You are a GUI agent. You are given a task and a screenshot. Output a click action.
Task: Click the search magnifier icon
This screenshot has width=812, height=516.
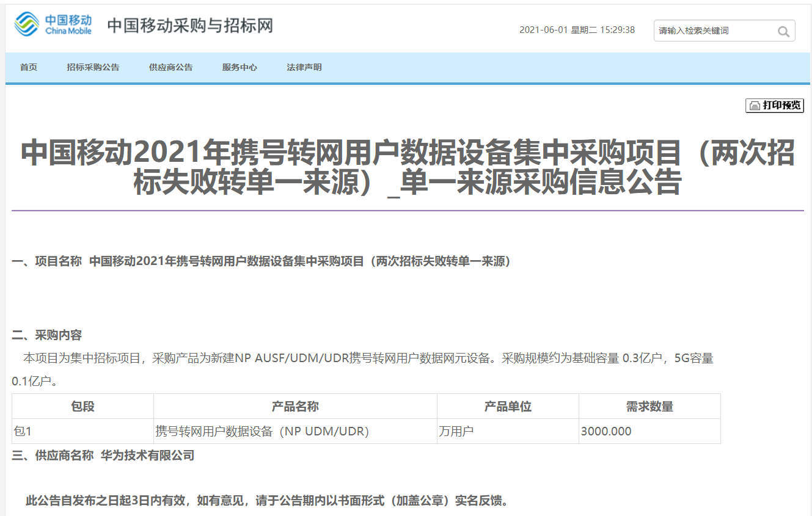pyautogui.click(x=783, y=32)
